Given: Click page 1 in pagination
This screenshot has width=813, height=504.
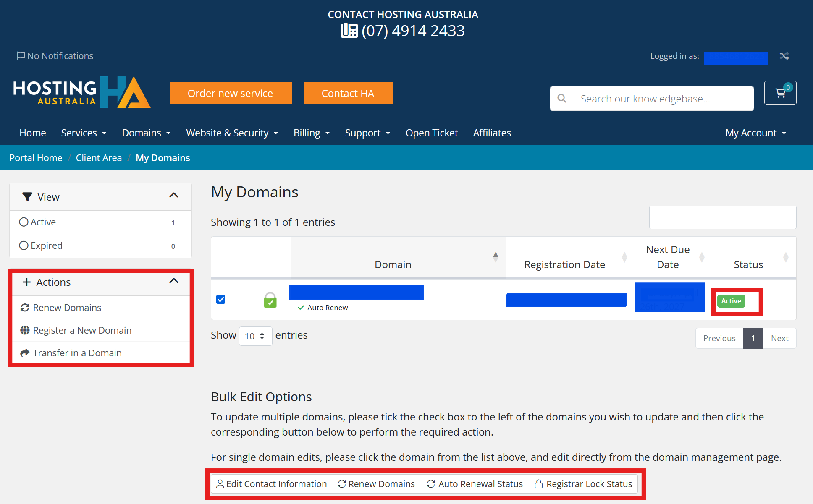Looking at the screenshot, I should (753, 338).
